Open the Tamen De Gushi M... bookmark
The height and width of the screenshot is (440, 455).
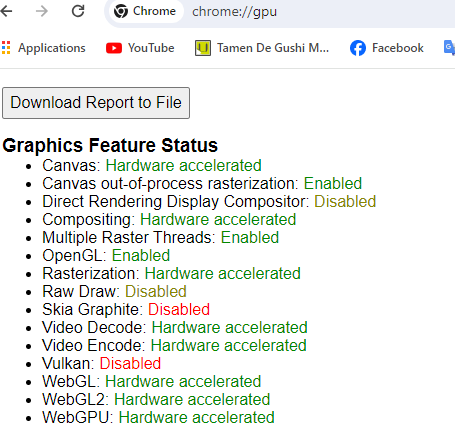click(273, 48)
